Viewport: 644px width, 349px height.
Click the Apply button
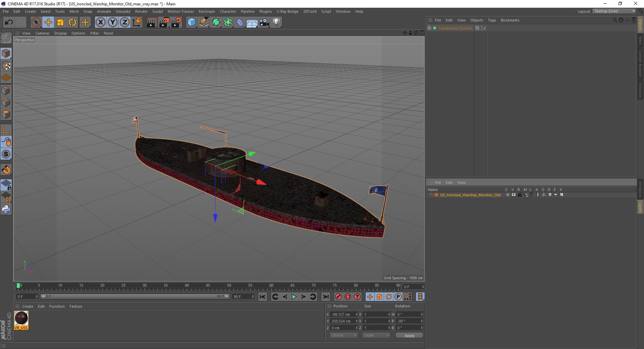(409, 336)
